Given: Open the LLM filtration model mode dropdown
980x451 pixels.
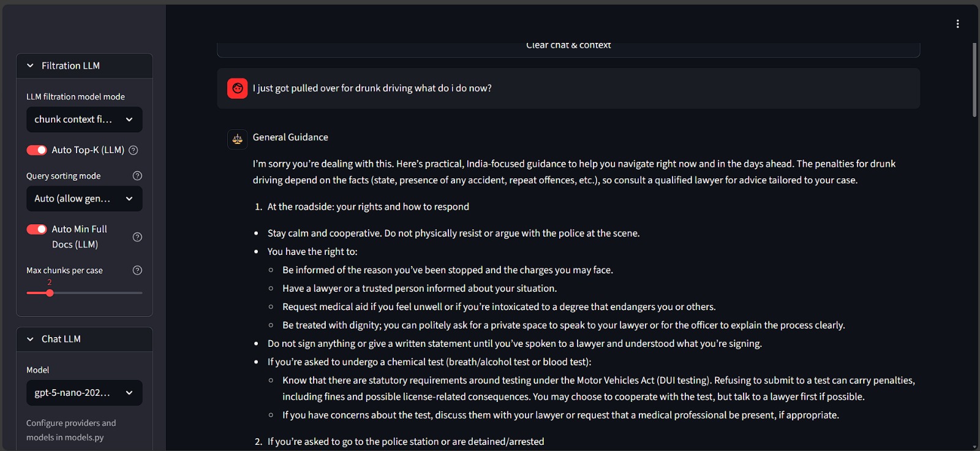Looking at the screenshot, I should pos(84,119).
